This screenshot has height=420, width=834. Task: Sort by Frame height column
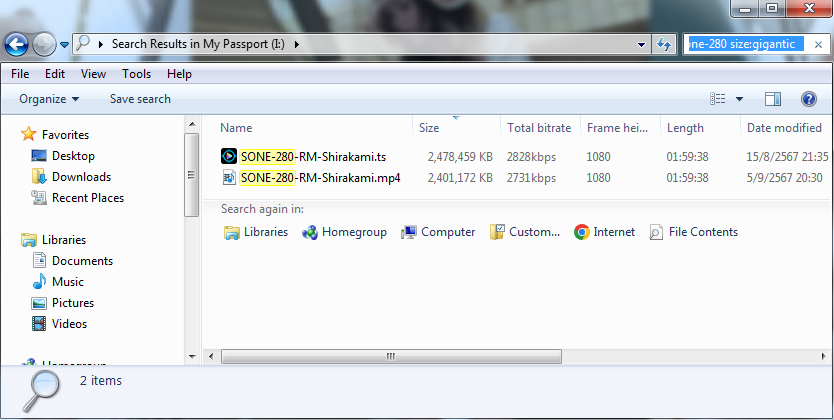[620, 128]
